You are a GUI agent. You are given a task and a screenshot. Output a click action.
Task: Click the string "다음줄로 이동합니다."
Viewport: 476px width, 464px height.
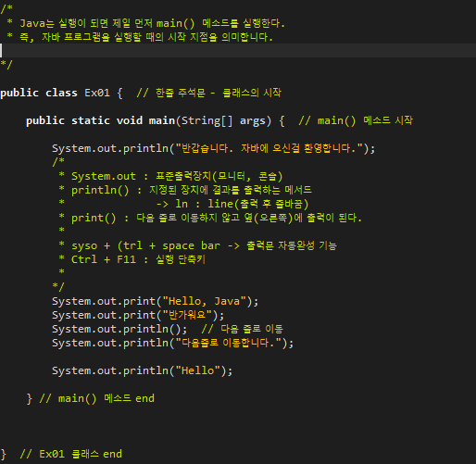click(x=229, y=343)
